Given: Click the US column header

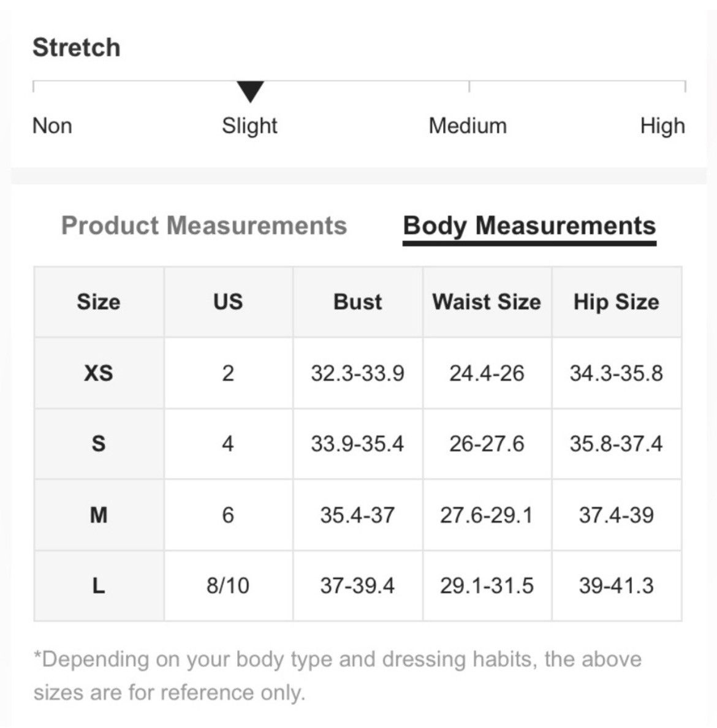Looking at the screenshot, I should click(228, 301).
